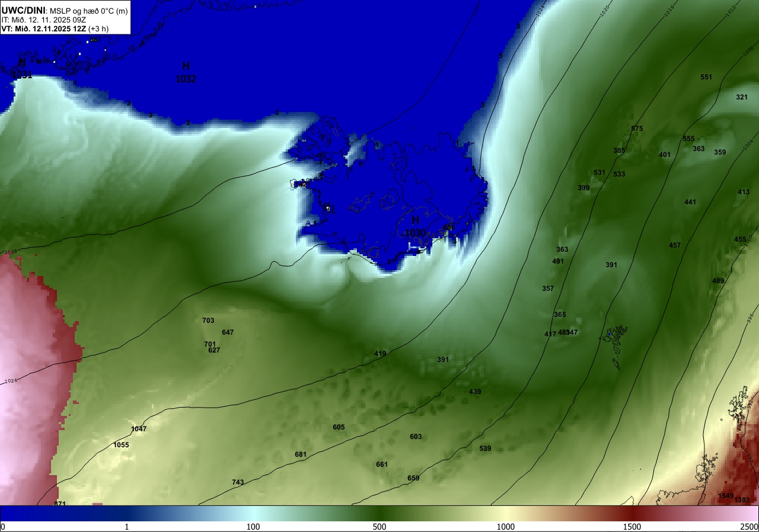Click the 359 height value

coord(720,152)
